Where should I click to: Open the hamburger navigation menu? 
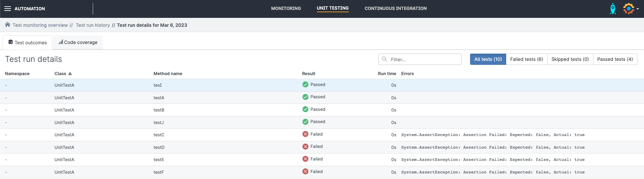7,9
